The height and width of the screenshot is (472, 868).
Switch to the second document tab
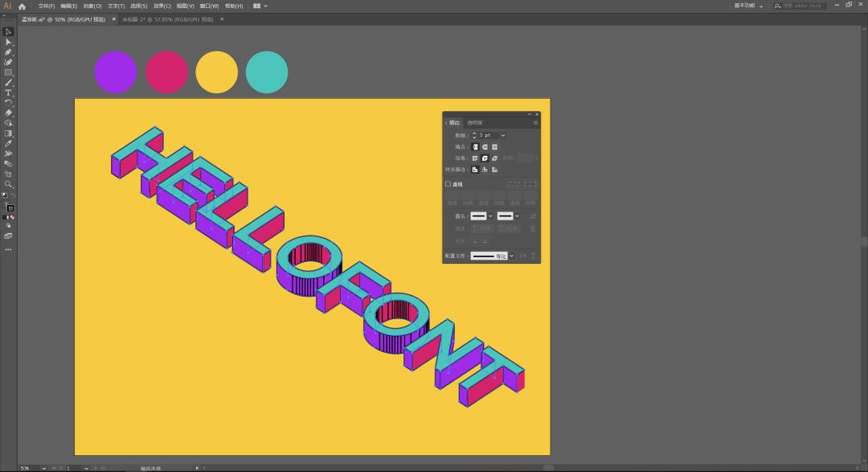pyautogui.click(x=167, y=19)
